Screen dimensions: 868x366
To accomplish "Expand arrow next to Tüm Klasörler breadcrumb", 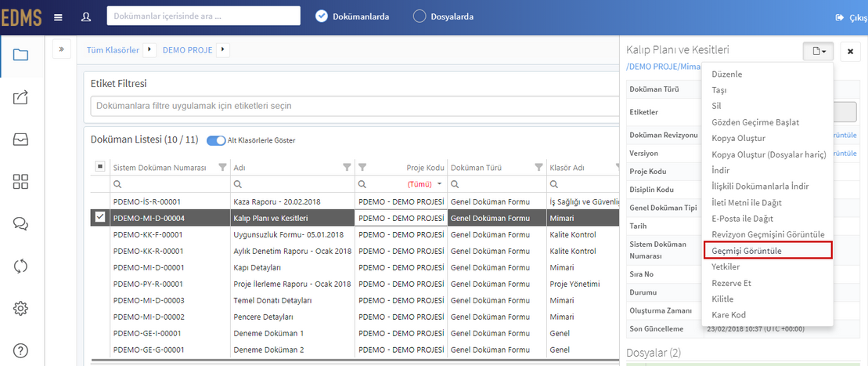I will tap(149, 50).
